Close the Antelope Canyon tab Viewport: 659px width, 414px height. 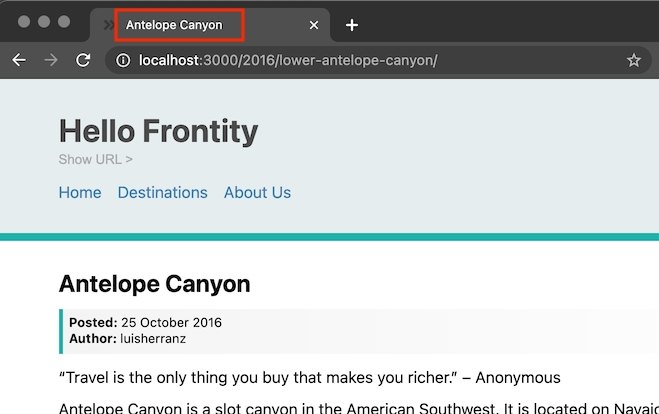pyautogui.click(x=315, y=25)
